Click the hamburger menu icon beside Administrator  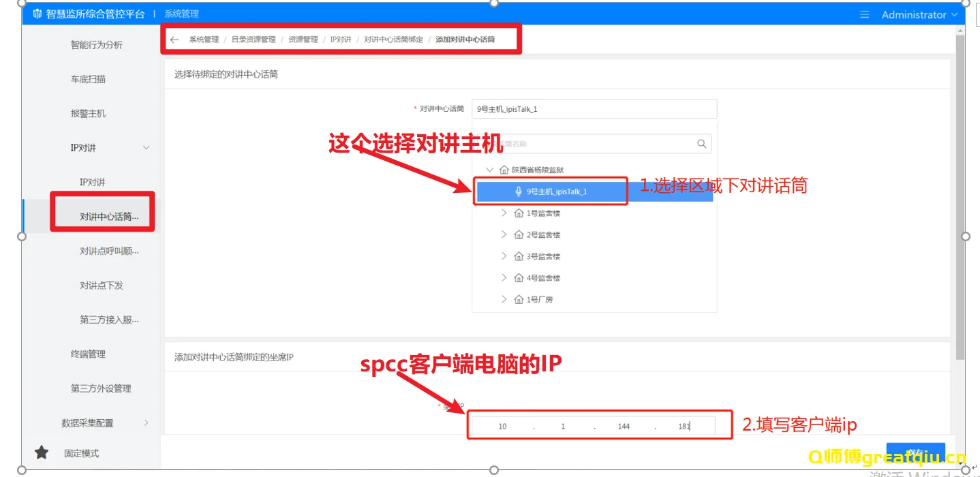[865, 14]
